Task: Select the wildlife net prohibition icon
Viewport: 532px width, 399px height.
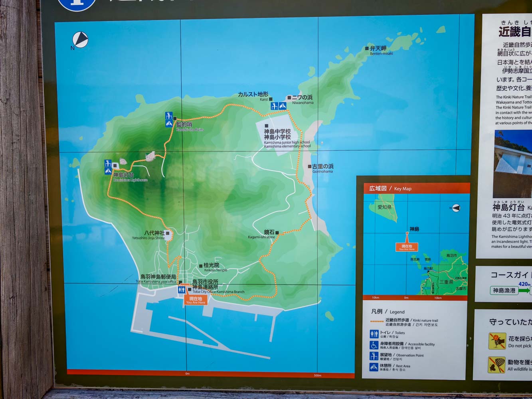Action: coord(496,365)
